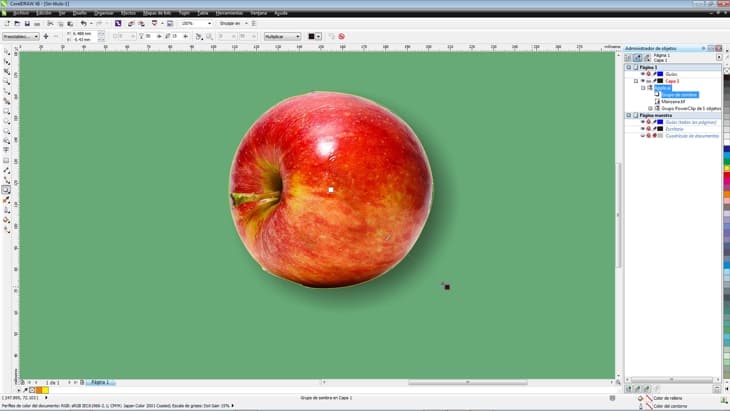Click the Undo arrow icon
Viewport: 730px width, 411px height.
(83, 23)
